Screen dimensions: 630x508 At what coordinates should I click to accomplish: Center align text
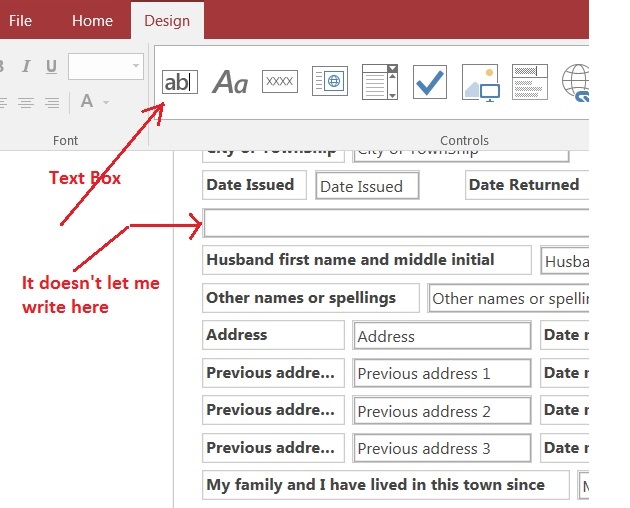pyautogui.click(x=26, y=102)
